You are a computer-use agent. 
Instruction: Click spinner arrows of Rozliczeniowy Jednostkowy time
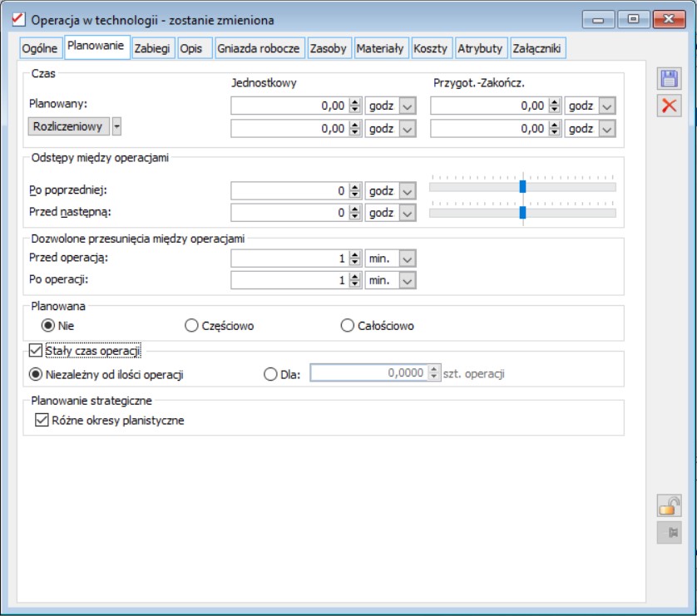(x=354, y=129)
